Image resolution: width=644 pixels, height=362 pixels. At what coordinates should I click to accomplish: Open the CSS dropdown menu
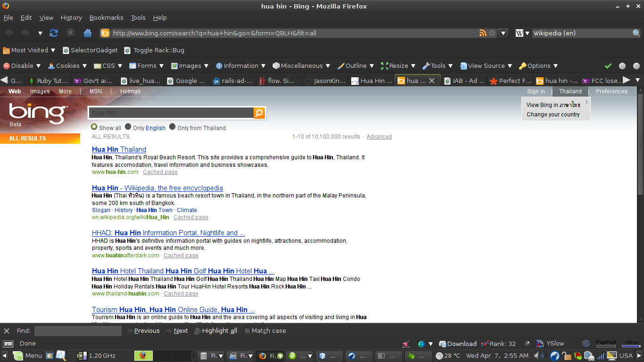click(108, 66)
